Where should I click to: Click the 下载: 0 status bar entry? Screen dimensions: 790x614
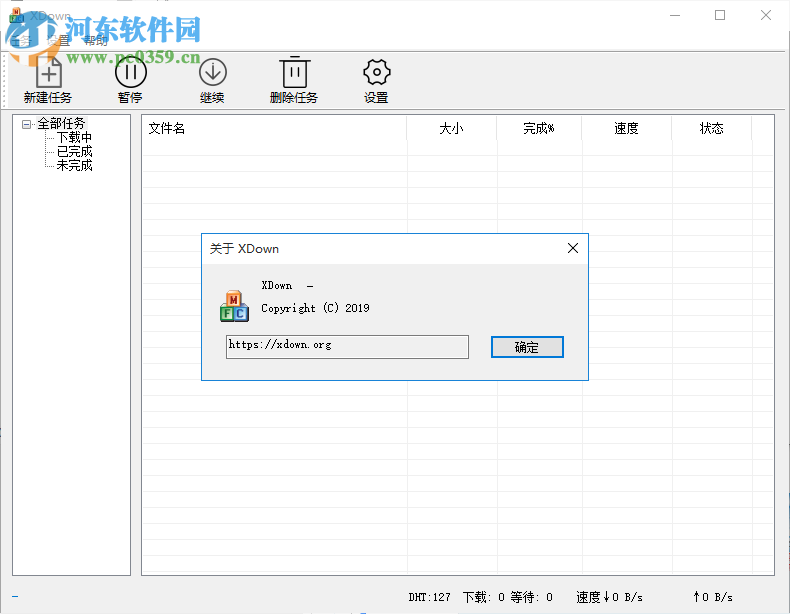484,597
